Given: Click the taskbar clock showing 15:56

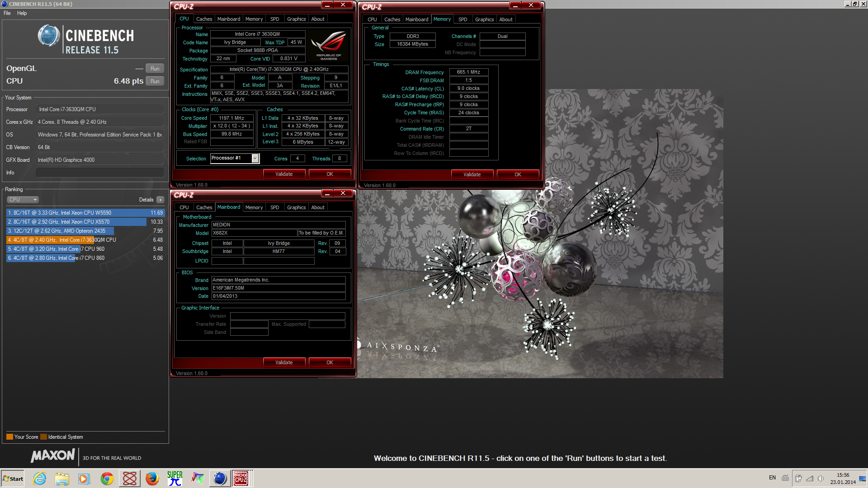Looking at the screenshot, I should point(843,479).
